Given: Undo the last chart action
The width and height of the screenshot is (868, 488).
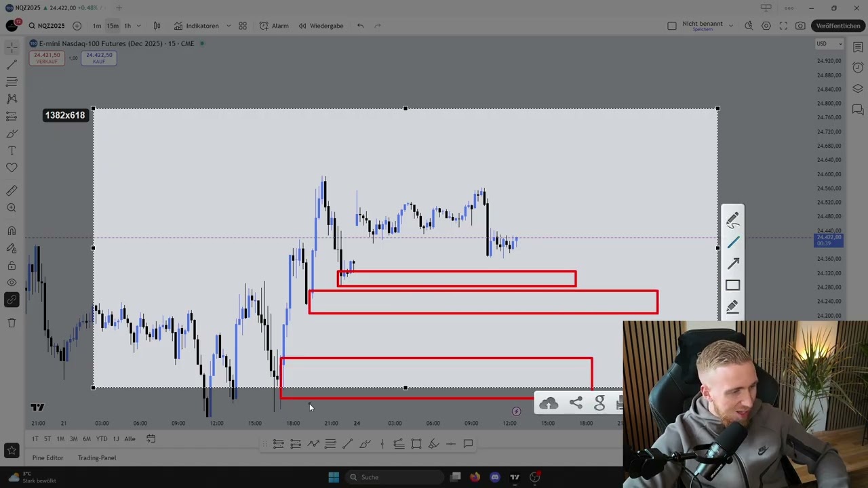Looking at the screenshot, I should pyautogui.click(x=361, y=26).
